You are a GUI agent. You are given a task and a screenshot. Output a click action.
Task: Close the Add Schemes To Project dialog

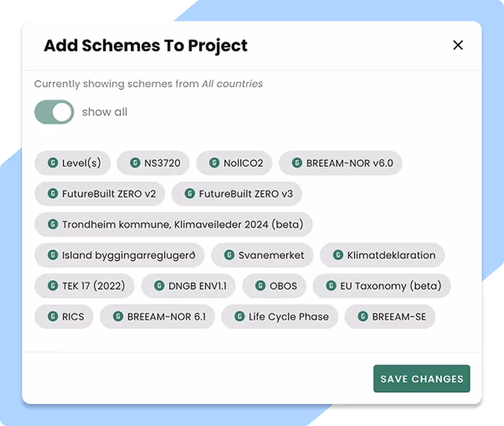[458, 45]
